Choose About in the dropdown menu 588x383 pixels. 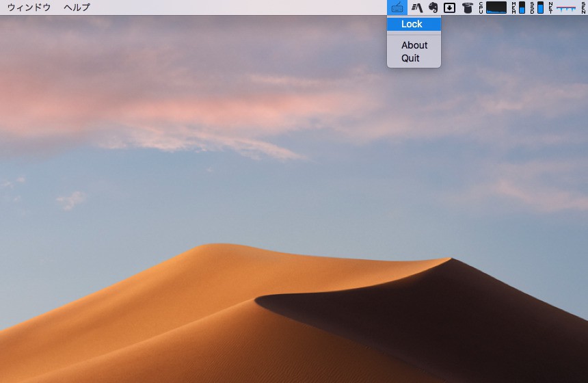pos(414,45)
